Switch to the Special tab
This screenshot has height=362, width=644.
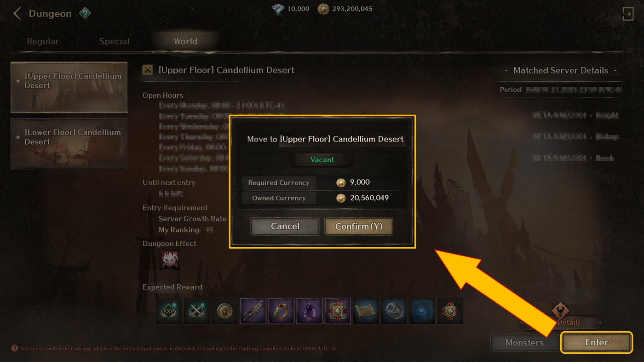tap(114, 41)
